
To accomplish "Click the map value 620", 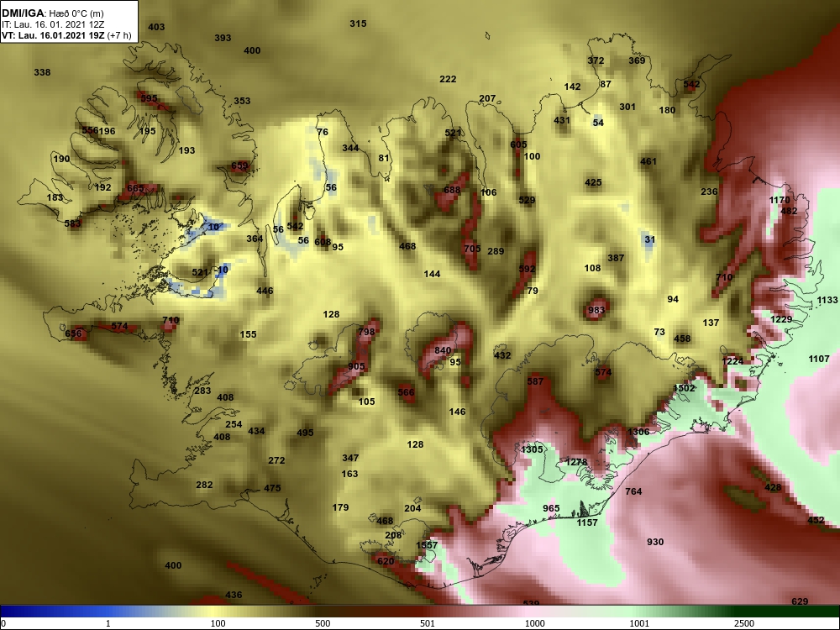I will pyautogui.click(x=386, y=561).
